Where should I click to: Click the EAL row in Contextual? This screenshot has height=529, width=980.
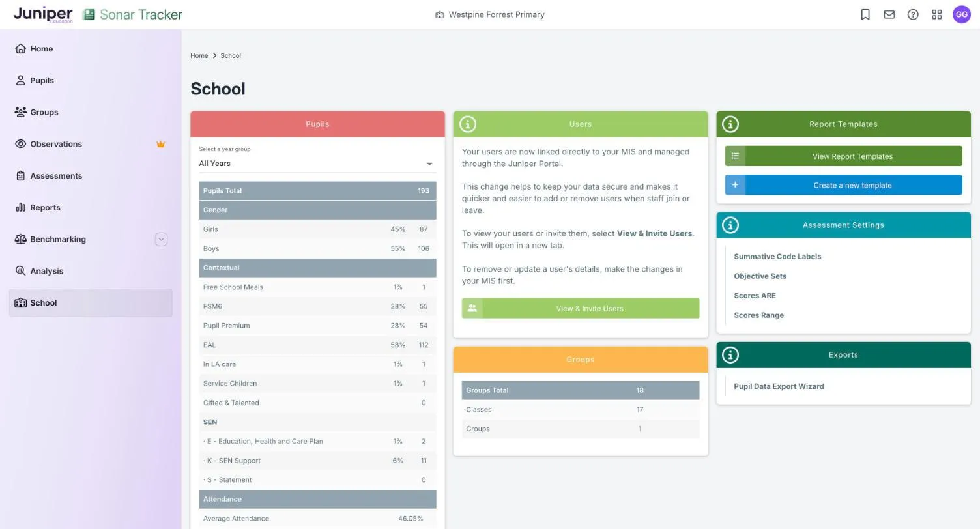tap(317, 345)
